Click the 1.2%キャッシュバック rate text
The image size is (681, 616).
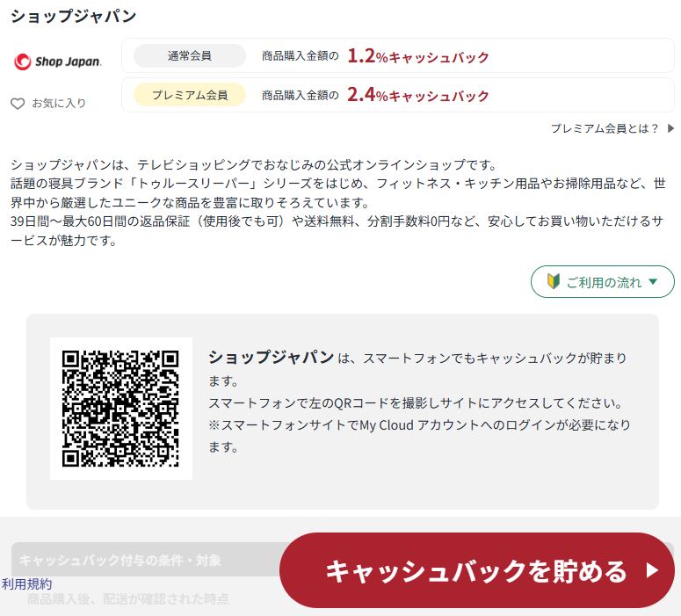pyautogui.click(x=417, y=56)
